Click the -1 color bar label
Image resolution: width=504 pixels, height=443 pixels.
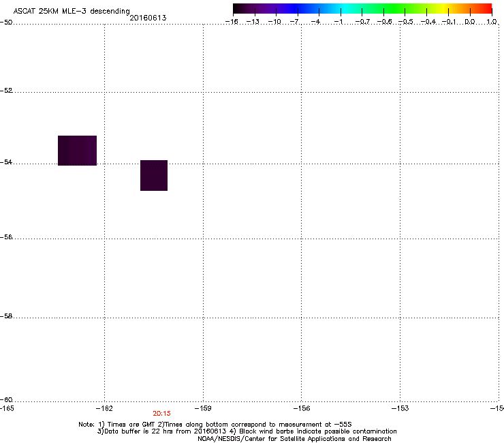338,22
